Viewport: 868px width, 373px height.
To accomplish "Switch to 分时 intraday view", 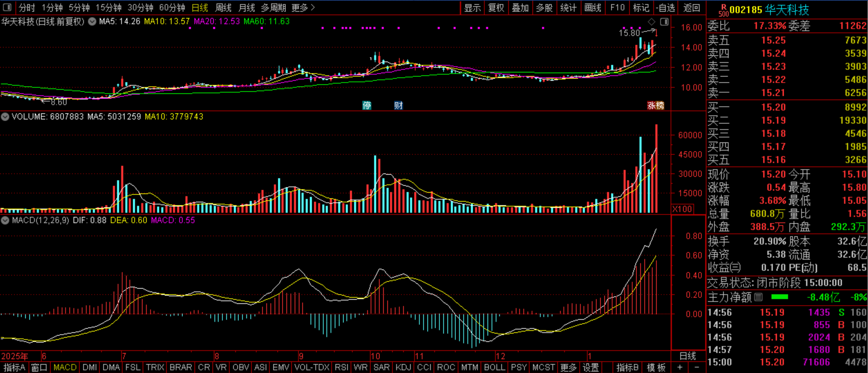I will pyautogui.click(x=27, y=8).
